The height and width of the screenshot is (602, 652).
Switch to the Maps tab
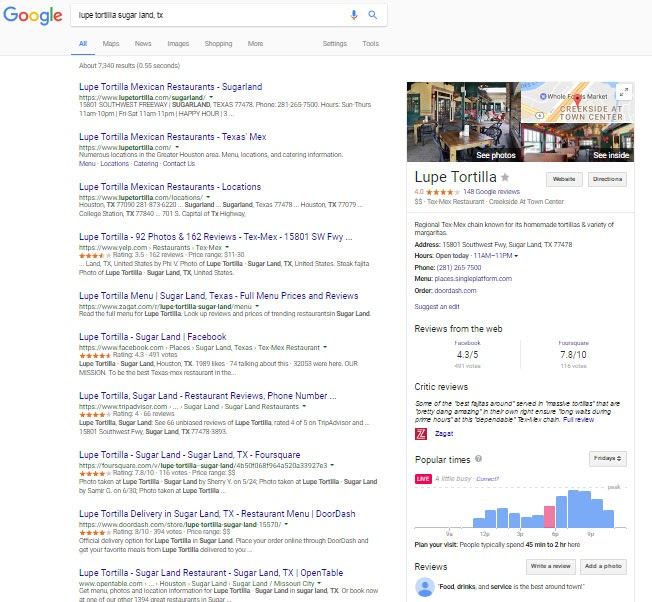pyautogui.click(x=111, y=44)
